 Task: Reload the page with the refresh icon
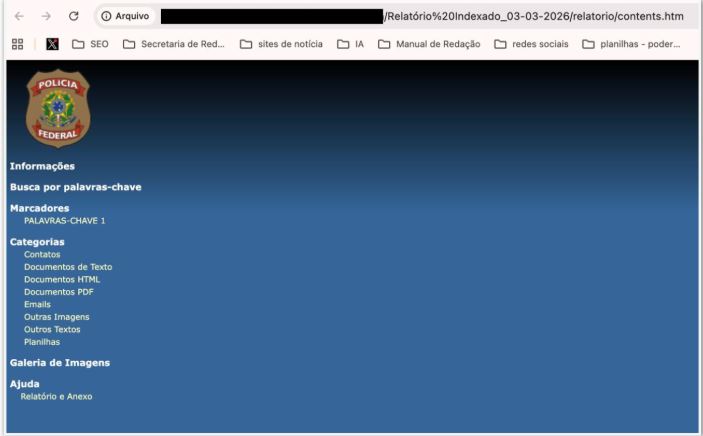74,16
